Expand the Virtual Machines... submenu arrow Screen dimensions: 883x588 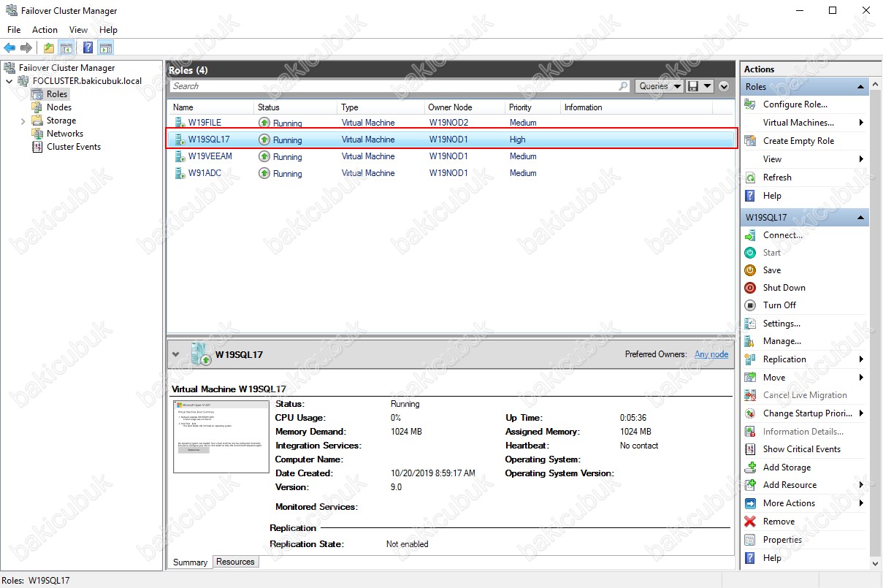coord(862,123)
